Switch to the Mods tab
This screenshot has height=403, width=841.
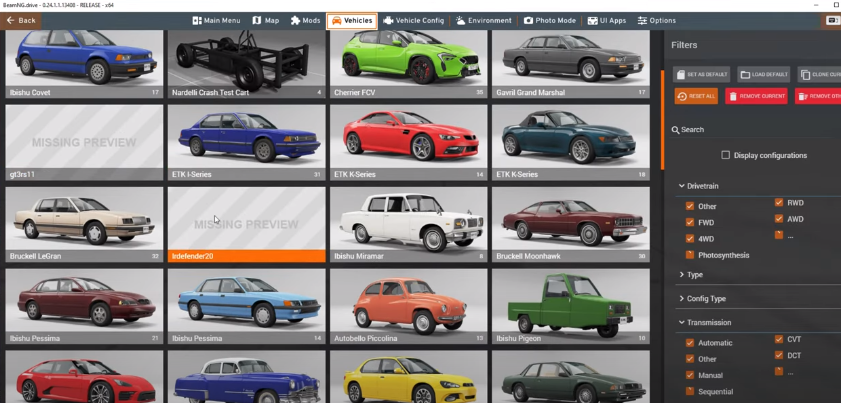point(305,20)
